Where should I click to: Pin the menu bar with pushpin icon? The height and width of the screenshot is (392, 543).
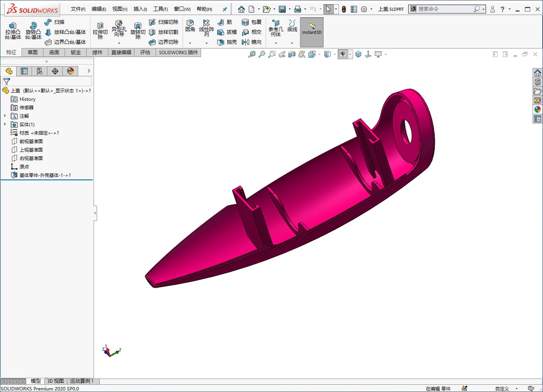[x=225, y=9]
